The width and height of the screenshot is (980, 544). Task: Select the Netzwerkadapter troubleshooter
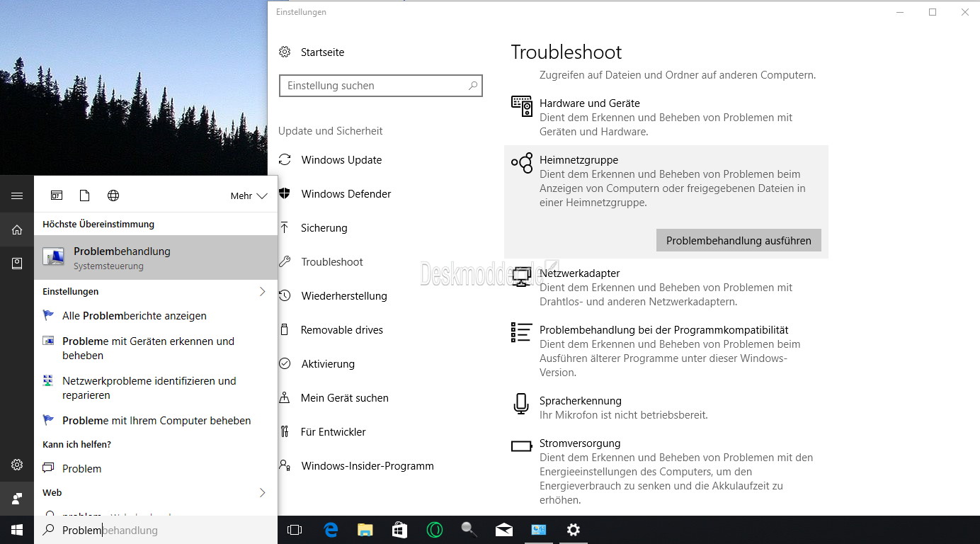click(x=666, y=287)
